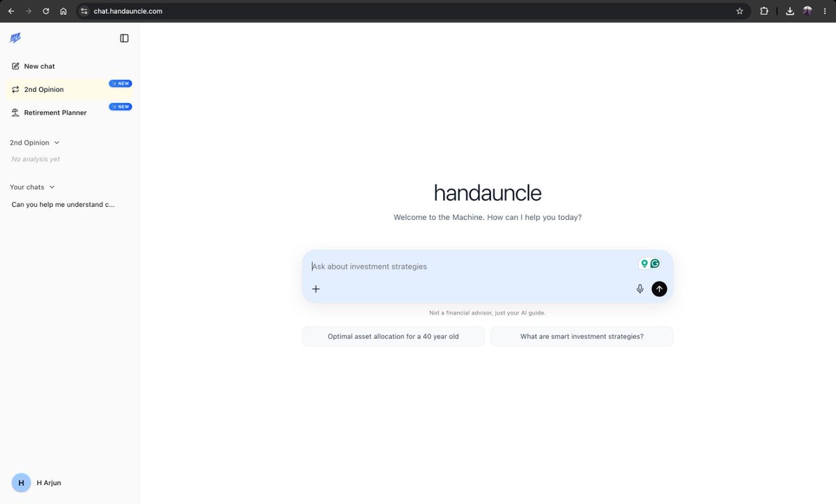836x504 pixels.
Task: Click the site info icon in the address bar
Action: [x=84, y=11]
